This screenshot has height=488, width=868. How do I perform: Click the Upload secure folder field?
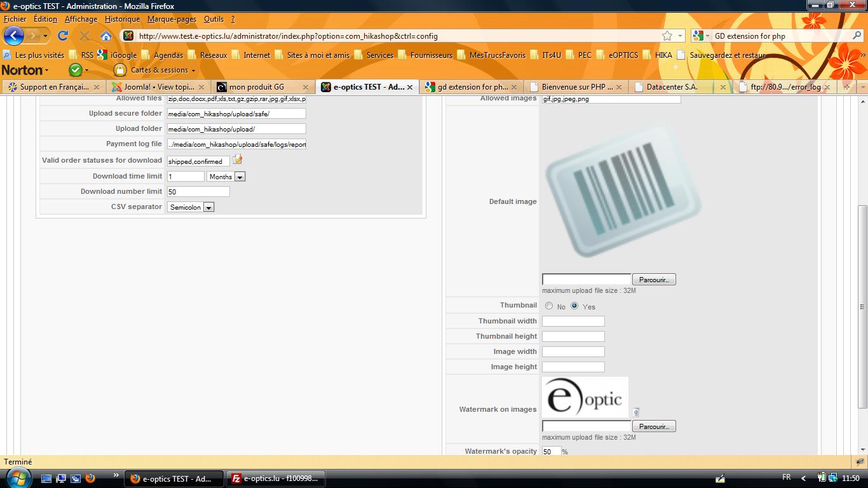236,114
